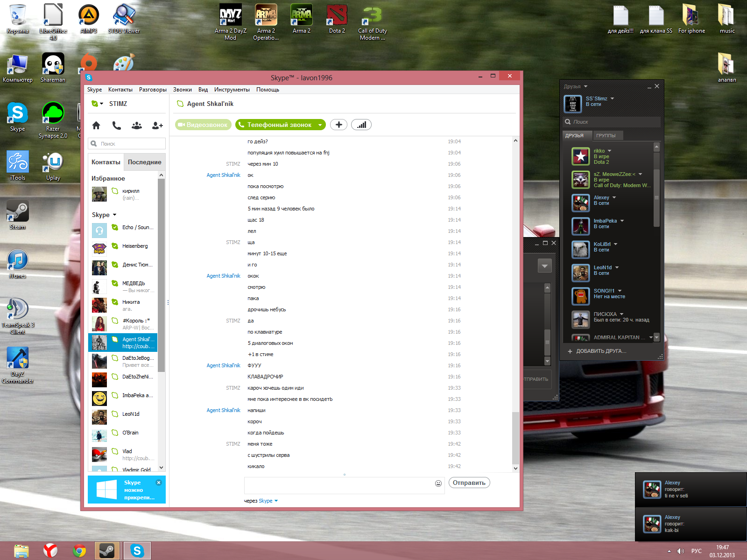Open the call quality signal icon

coord(361,125)
